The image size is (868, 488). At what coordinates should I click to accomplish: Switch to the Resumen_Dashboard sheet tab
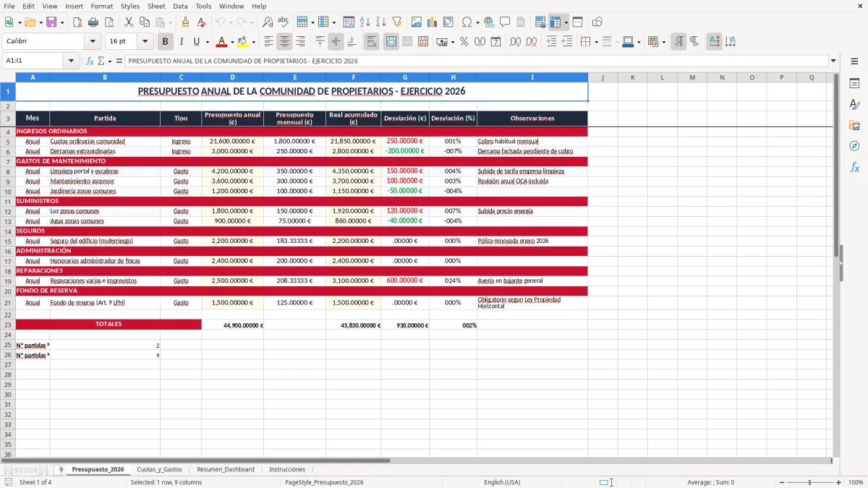point(226,469)
